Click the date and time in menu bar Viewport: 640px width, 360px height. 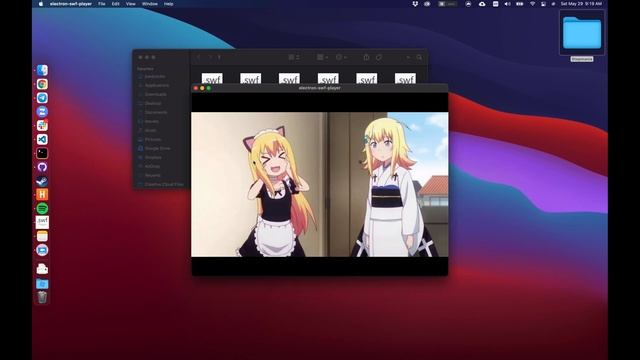[581, 4]
